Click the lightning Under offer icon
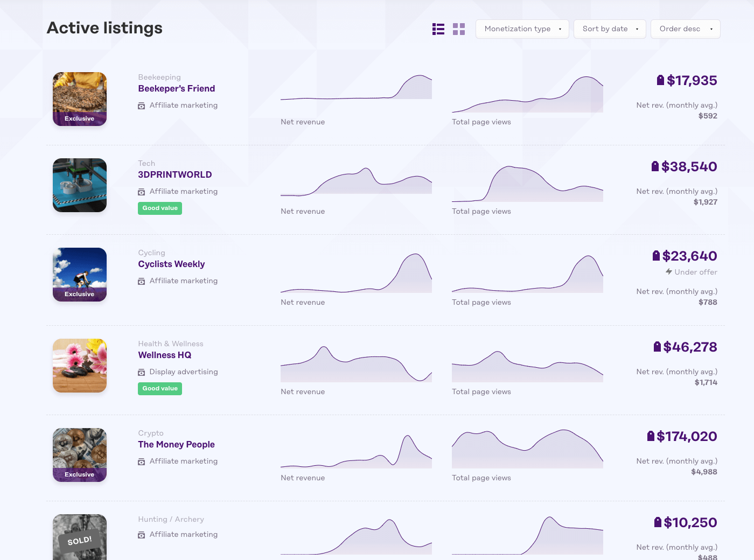 (x=669, y=272)
